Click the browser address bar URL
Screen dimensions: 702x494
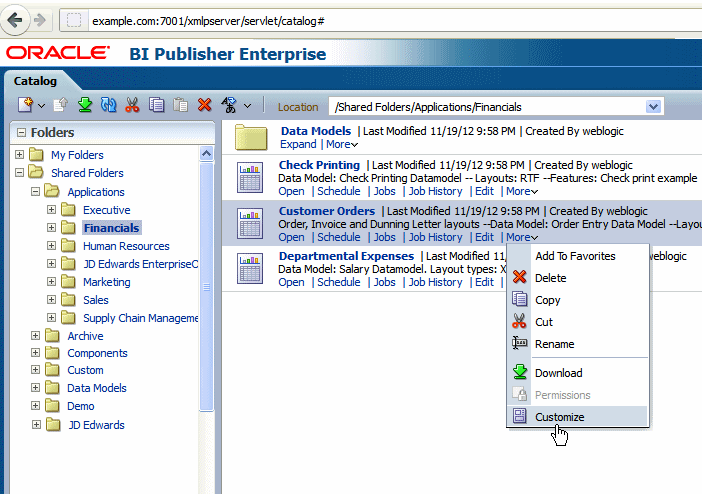pyautogui.click(x=208, y=21)
